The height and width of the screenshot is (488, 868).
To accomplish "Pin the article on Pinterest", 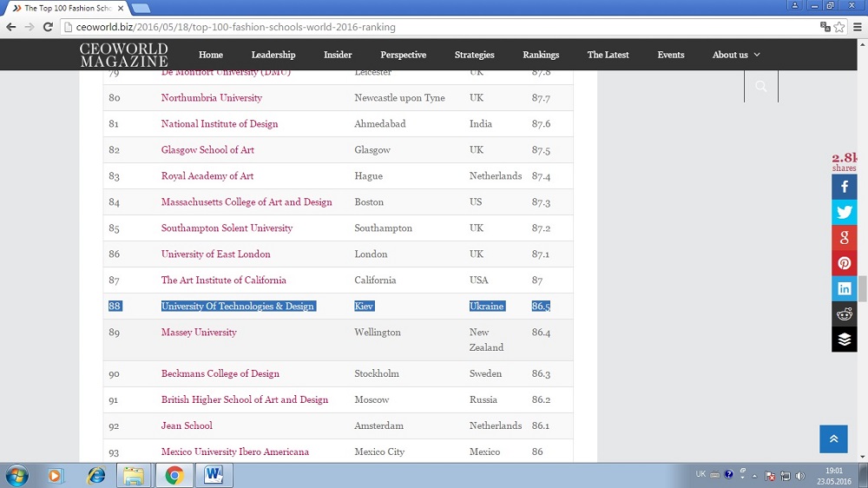I will pyautogui.click(x=845, y=263).
